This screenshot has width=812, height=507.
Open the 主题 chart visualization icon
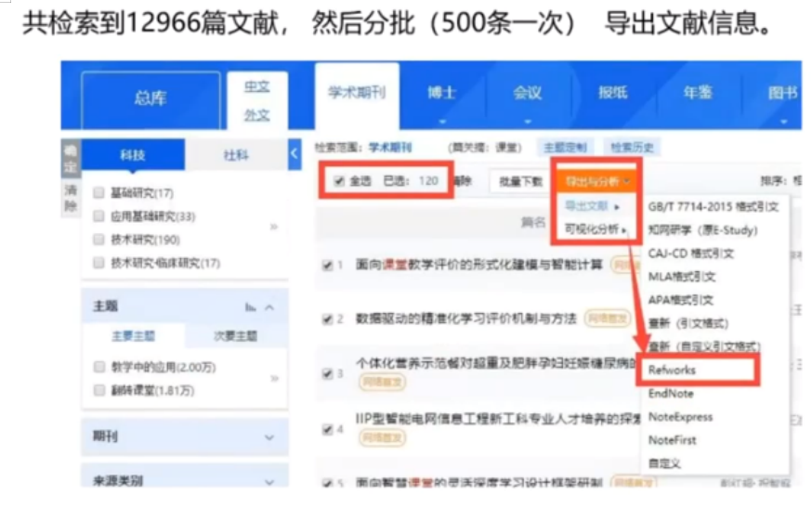250,307
